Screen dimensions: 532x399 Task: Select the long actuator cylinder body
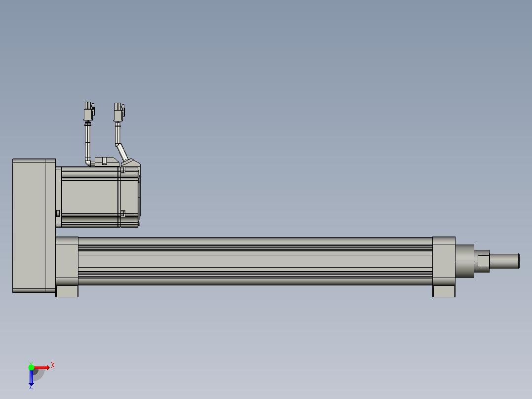pos(255,261)
